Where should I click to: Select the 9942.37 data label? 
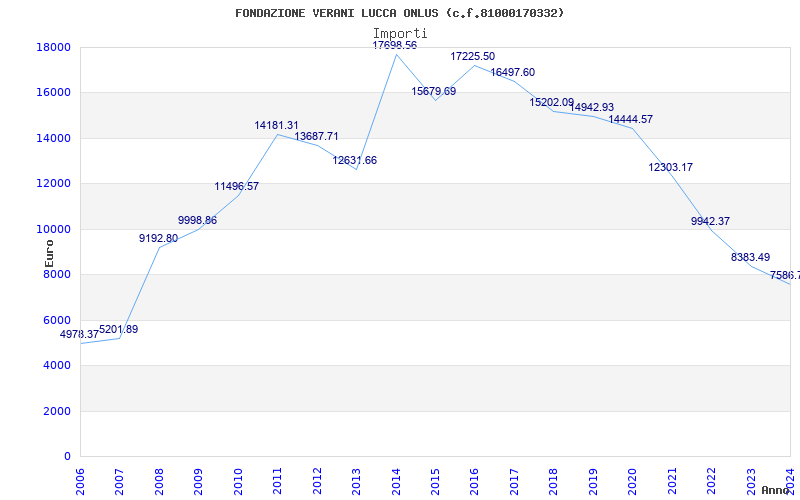coord(710,221)
